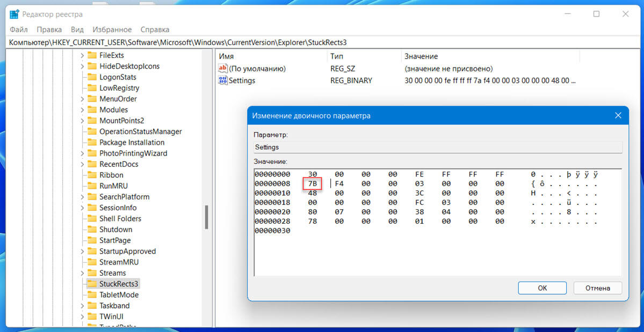Expand the HideDesktopIcons tree node

click(x=82, y=66)
